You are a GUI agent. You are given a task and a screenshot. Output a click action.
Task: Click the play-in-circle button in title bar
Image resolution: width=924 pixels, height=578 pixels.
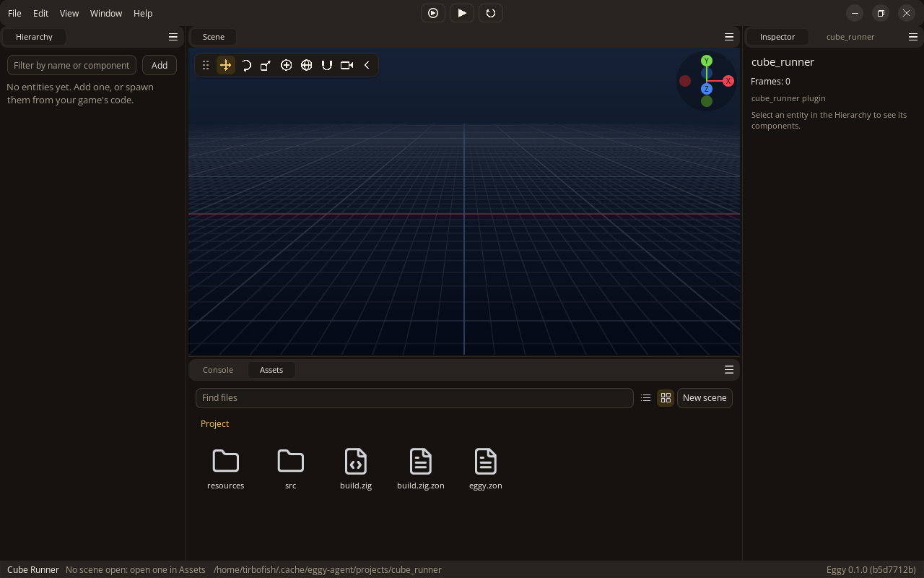pyautogui.click(x=433, y=13)
